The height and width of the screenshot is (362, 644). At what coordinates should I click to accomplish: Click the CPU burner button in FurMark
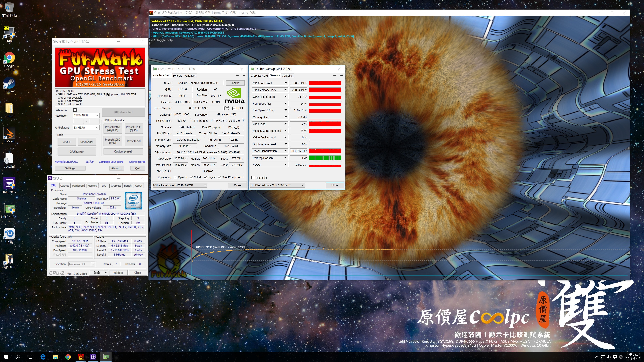tap(77, 151)
